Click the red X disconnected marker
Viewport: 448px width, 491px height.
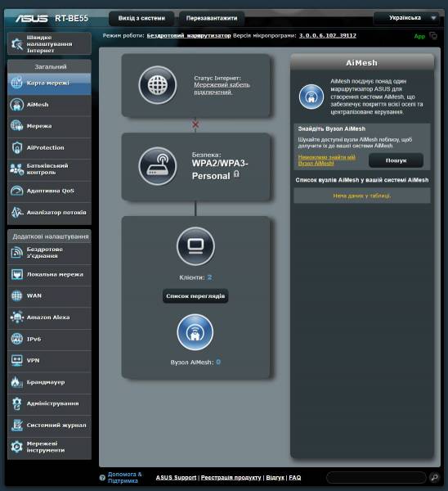click(x=195, y=124)
